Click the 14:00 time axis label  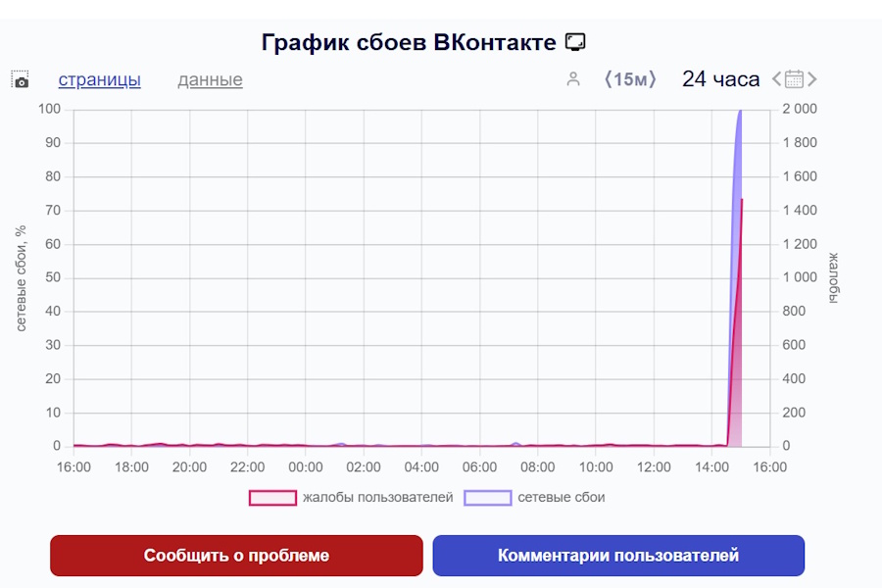(x=711, y=467)
